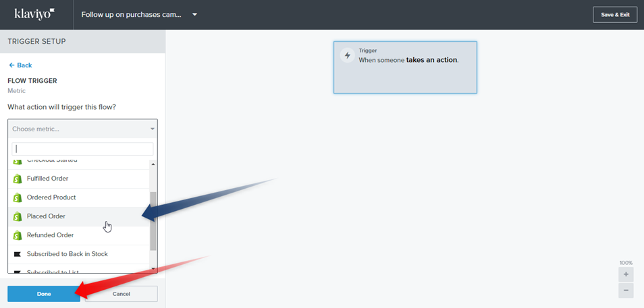Click the TRIGGER SETUP panel header

tap(82, 41)
